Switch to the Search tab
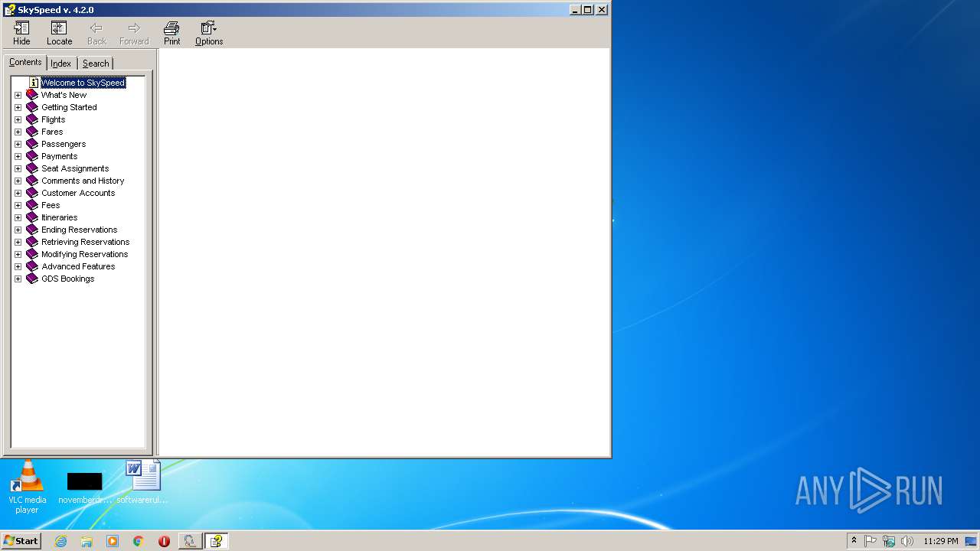980x551 pixels. click(x=96, y=64)
